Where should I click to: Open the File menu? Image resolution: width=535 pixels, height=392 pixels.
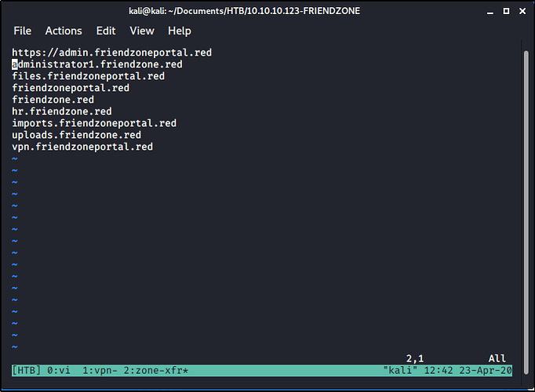coord(22,31)
